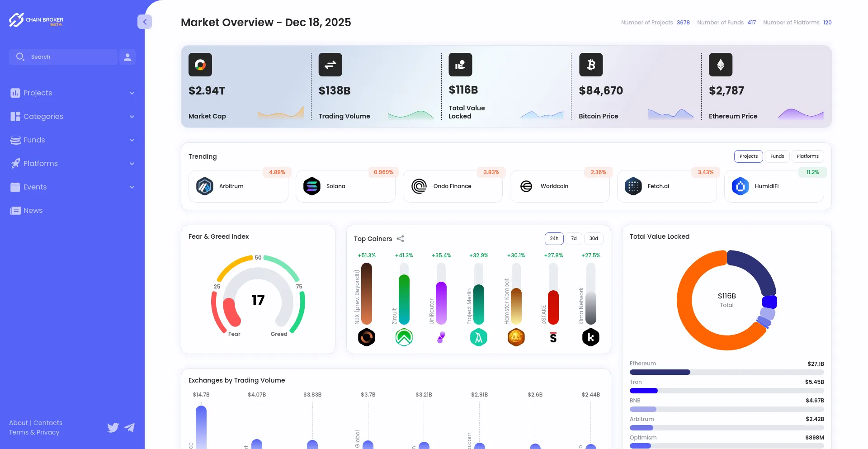868x449 pixels.
Task: Click the share icon next to Top Gainers
Action: (x=400, y=239)
